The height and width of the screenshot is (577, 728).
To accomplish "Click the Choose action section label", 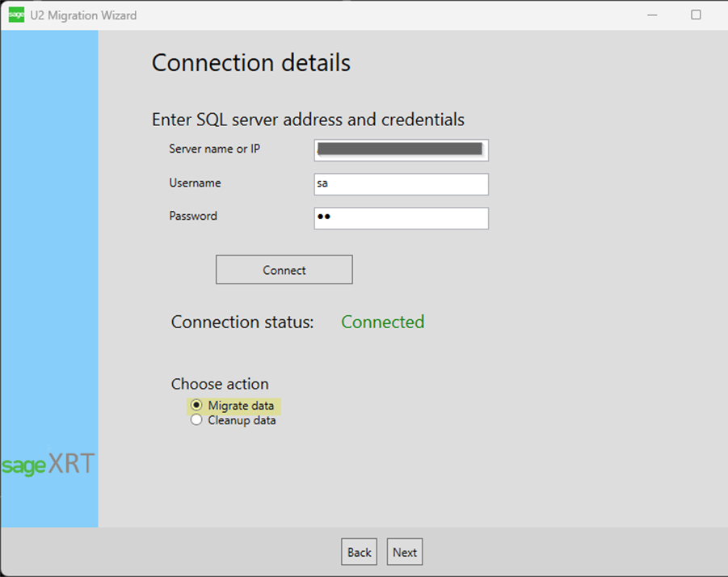I will pyautogui.click(x=220, y=384).
